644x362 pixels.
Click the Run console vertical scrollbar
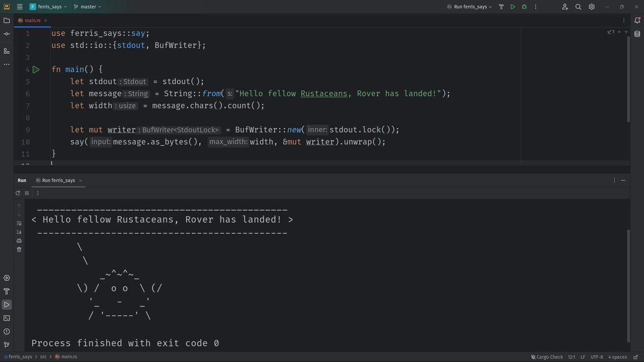point(629,287)
